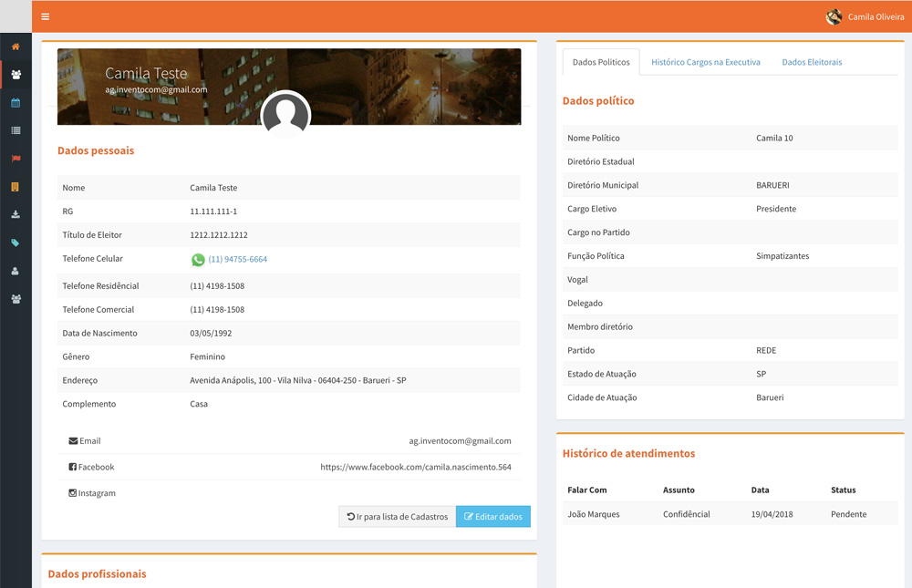The width and height of the screenshot is (912, 588).
Task: Open the download icon in sidebar
Action: 16,214
